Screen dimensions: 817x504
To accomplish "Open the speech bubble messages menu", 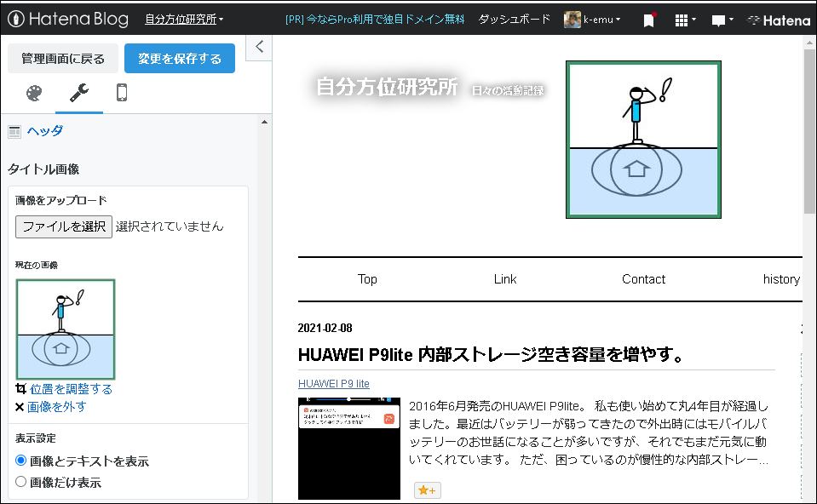I will coord(722,20).
